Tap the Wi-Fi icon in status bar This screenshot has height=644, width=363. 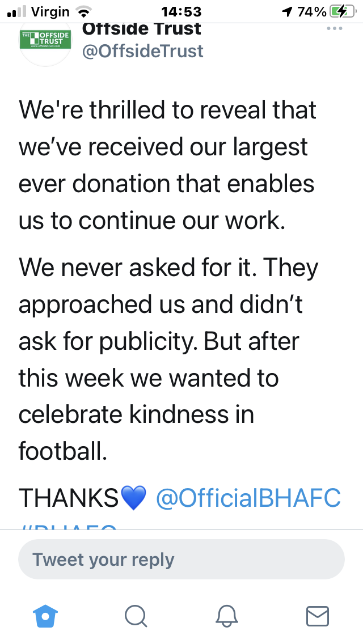point(83,12)
